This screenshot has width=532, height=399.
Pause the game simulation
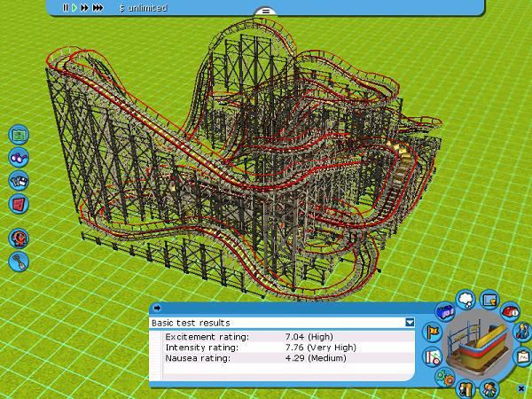66,7
